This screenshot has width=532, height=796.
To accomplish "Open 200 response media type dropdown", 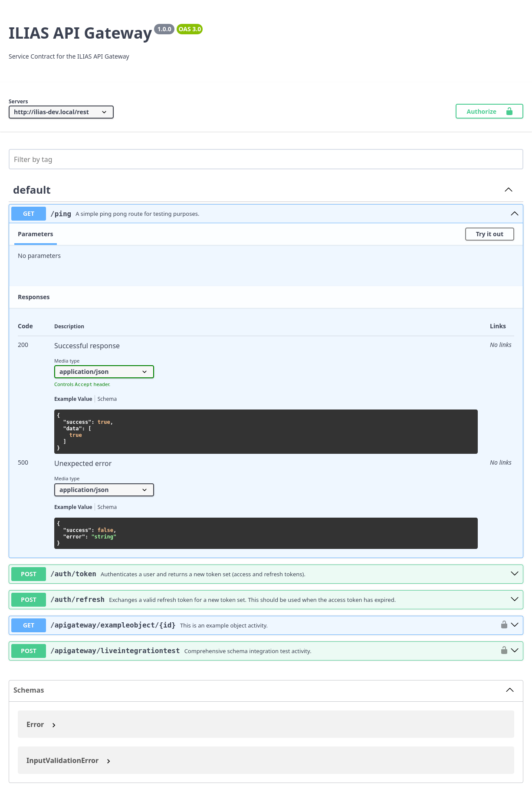I will coord(104,372).
